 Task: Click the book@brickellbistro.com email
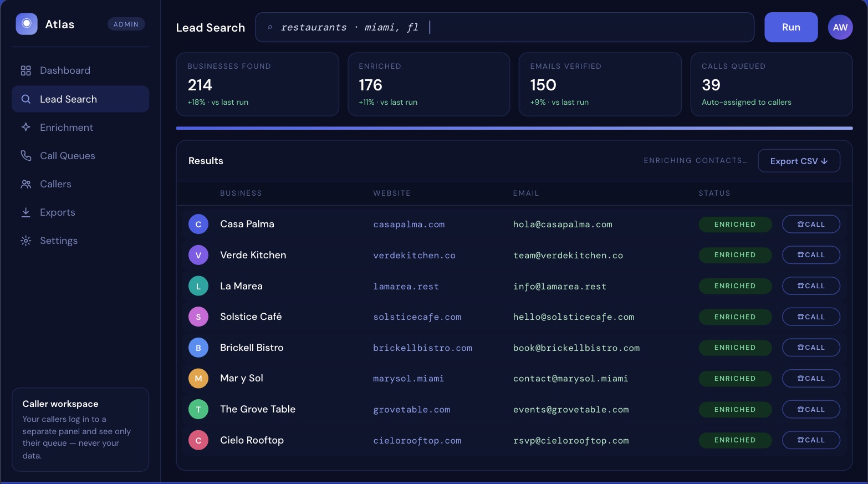tap(576, 348)
